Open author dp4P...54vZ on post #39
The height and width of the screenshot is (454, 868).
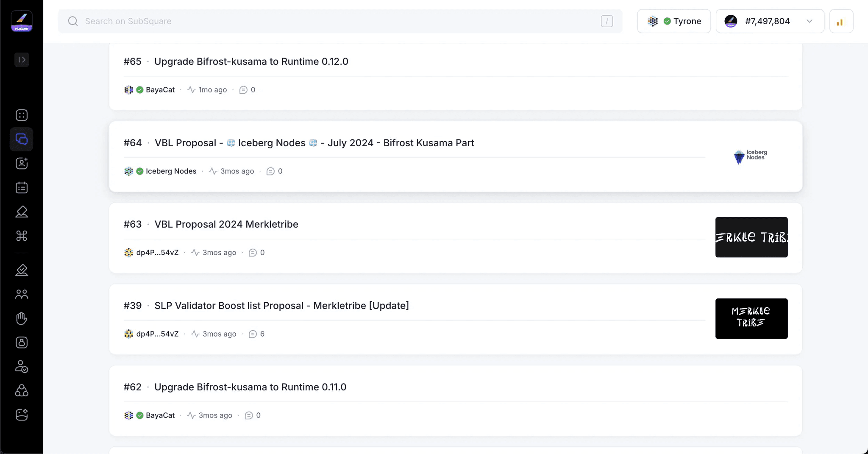(157, 334)
